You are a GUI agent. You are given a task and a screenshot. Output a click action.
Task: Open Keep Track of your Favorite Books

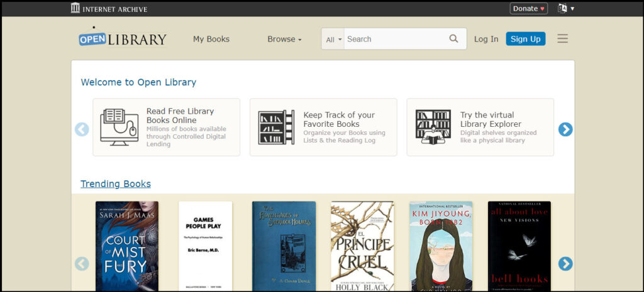[x=323, y=127]
